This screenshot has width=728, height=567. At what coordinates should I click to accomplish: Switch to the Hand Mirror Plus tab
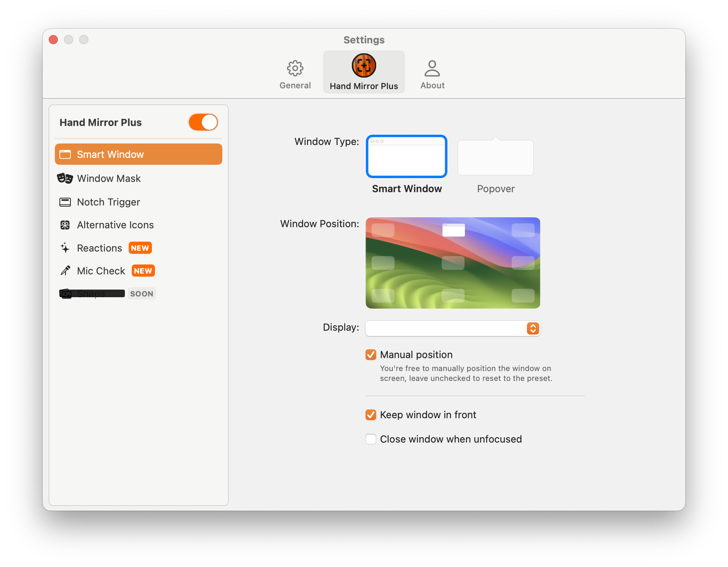point(364,72)
